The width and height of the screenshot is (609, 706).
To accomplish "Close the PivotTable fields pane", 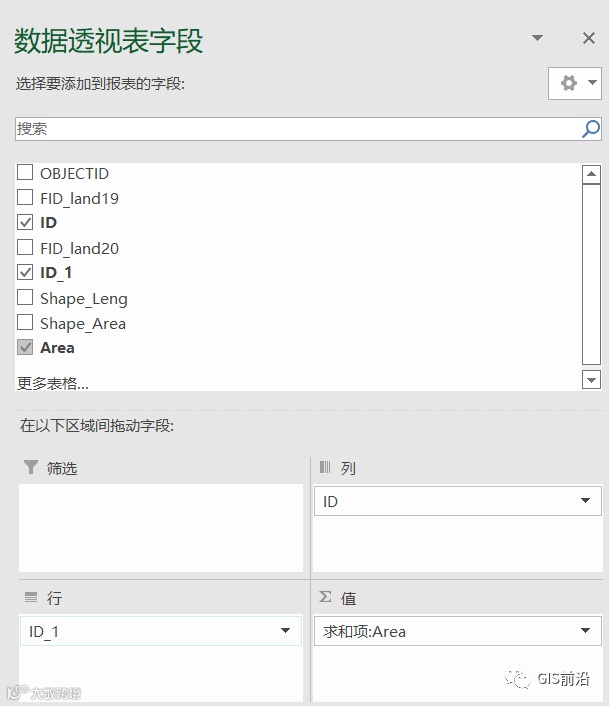I will (x=589, y=39).
